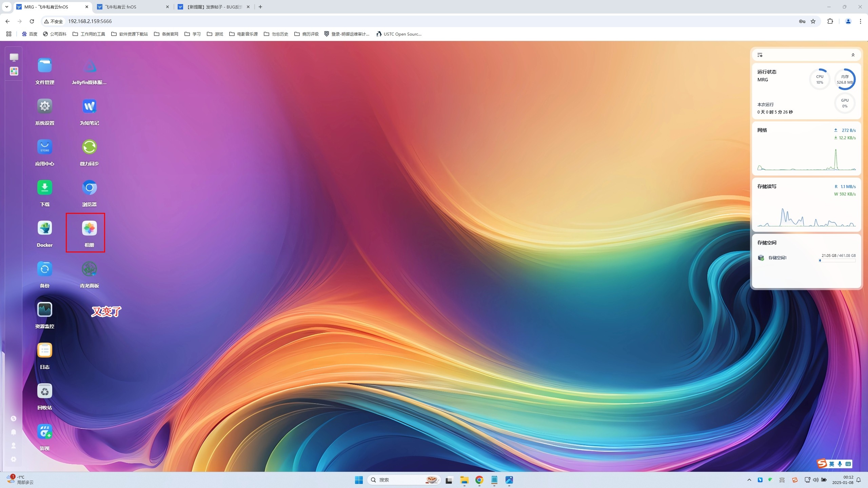Show hidden system tray icons

click(749, 480)
